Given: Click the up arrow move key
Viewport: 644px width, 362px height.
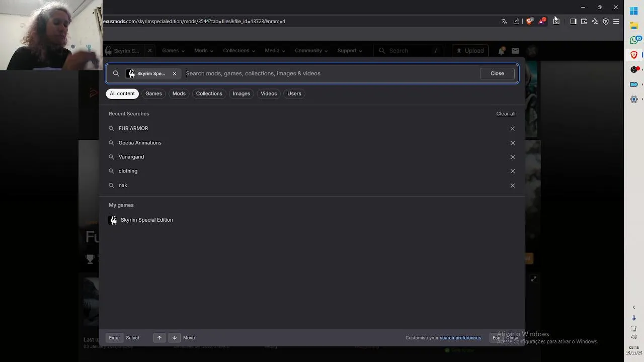Looking at the screenshot, I should coord(159,338).
